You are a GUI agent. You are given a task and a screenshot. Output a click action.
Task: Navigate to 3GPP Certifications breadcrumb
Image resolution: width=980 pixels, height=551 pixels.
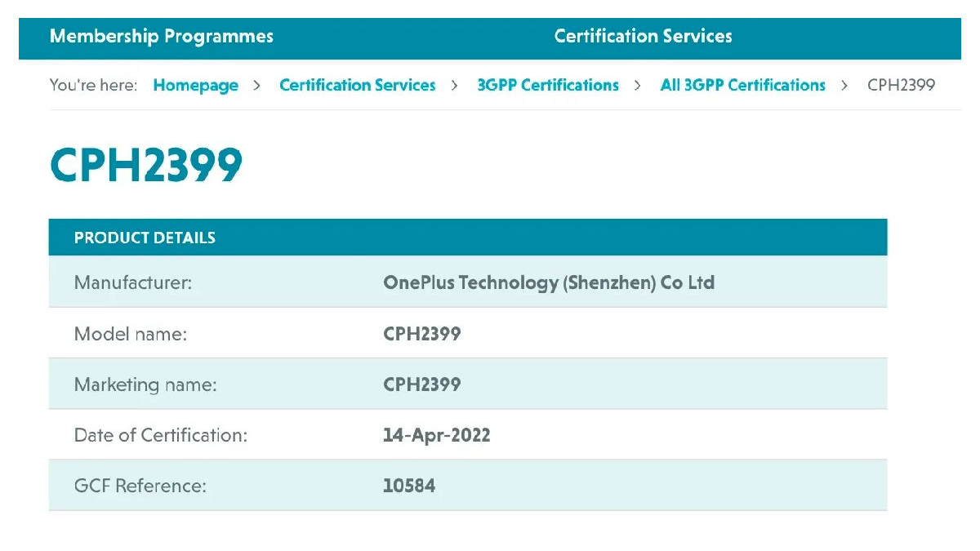[547, 86]
